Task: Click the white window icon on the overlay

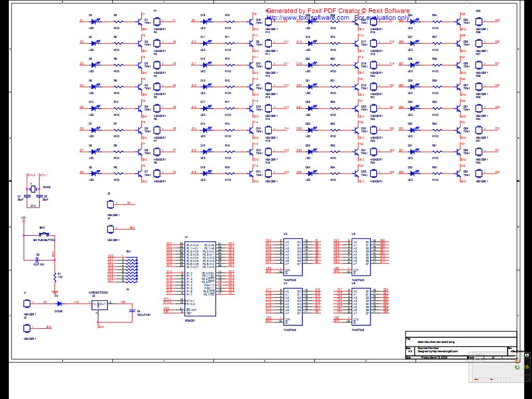Action: click(527, 355)
